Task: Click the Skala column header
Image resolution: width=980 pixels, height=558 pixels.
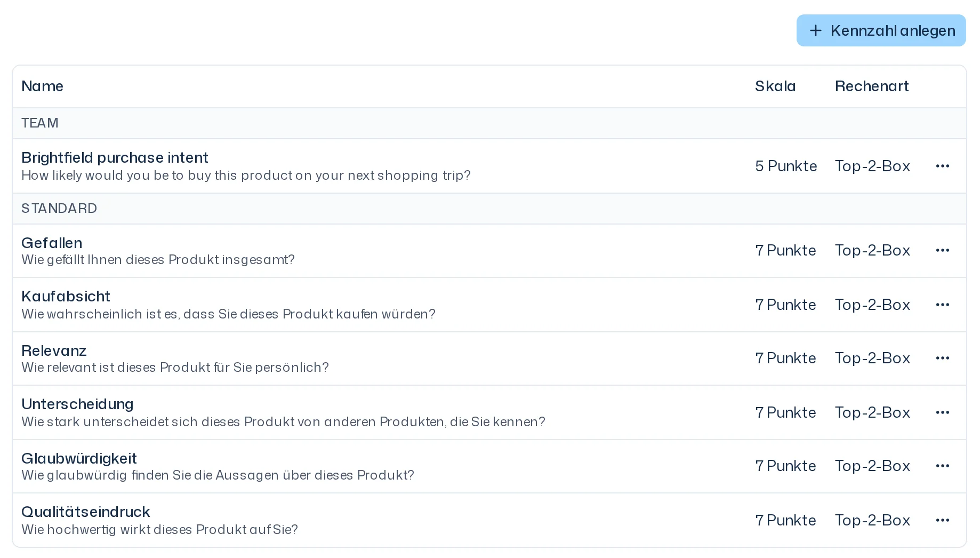Action: [x=775, y=86]
